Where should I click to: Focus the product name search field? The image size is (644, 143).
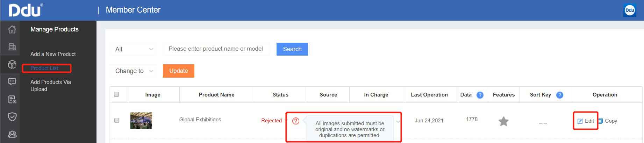click(x=216, y=49)
